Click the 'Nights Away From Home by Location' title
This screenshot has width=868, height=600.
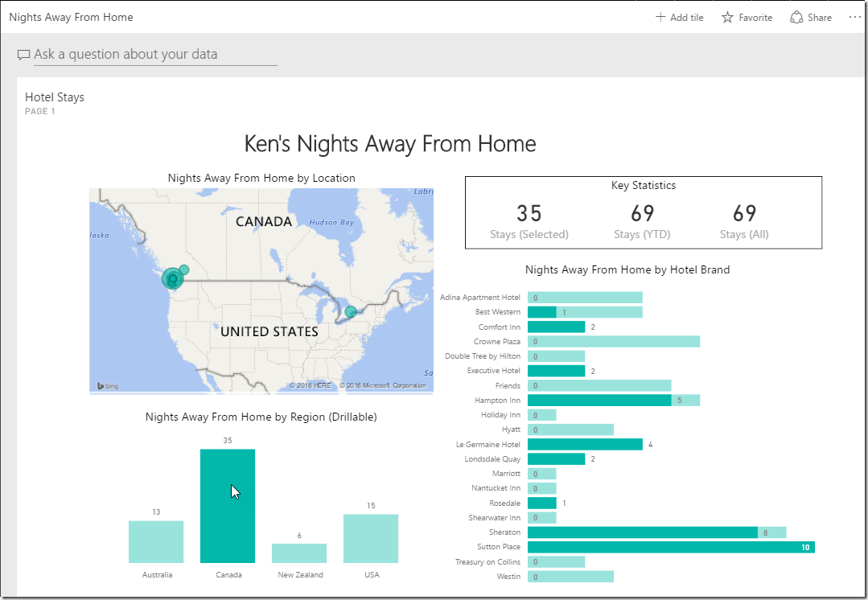point(261,179)
